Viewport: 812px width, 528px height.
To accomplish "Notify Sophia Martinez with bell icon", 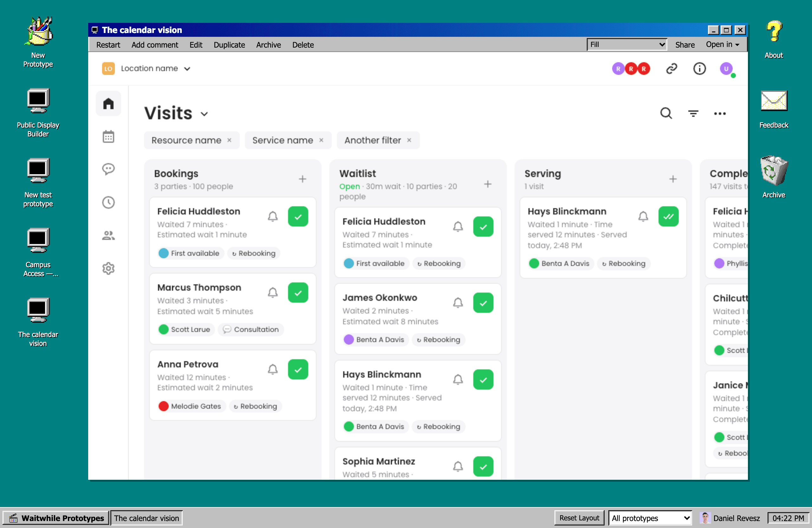I will click(458, 466).
